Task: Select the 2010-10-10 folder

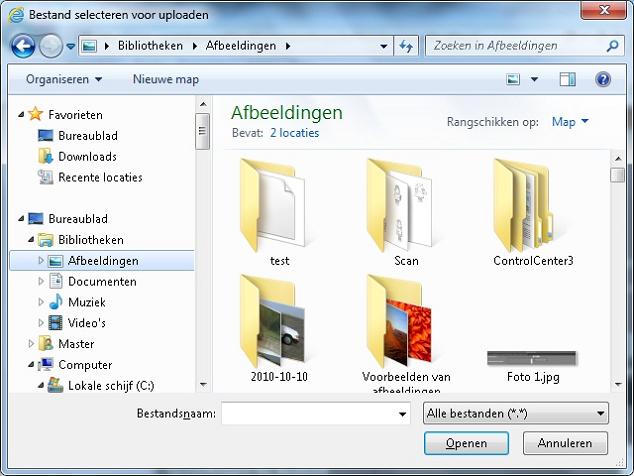Action: 279,328
